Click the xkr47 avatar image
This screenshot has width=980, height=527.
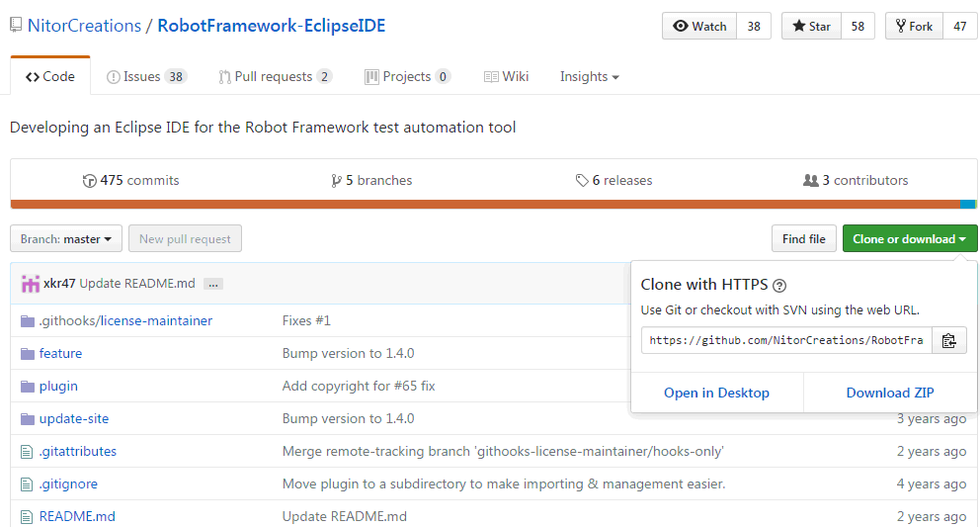[31, 284]
